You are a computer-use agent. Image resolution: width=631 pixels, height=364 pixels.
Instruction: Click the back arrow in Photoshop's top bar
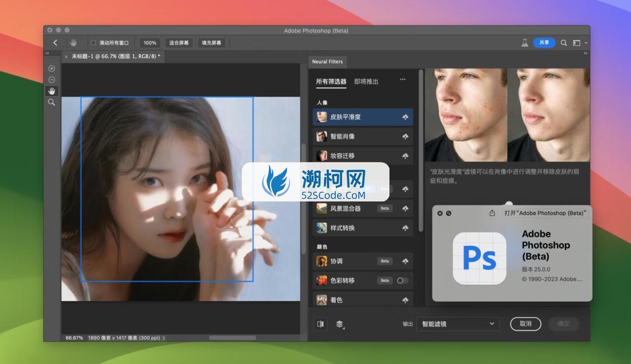(55, 43)
